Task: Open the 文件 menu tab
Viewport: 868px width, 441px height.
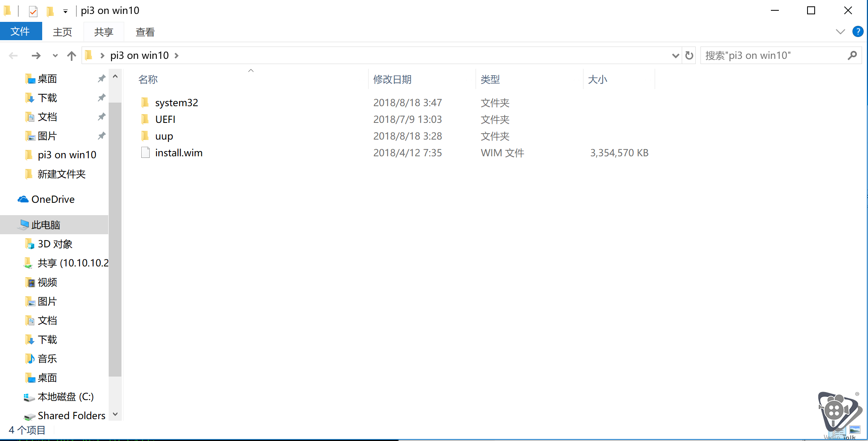Action: click(21, 31)
